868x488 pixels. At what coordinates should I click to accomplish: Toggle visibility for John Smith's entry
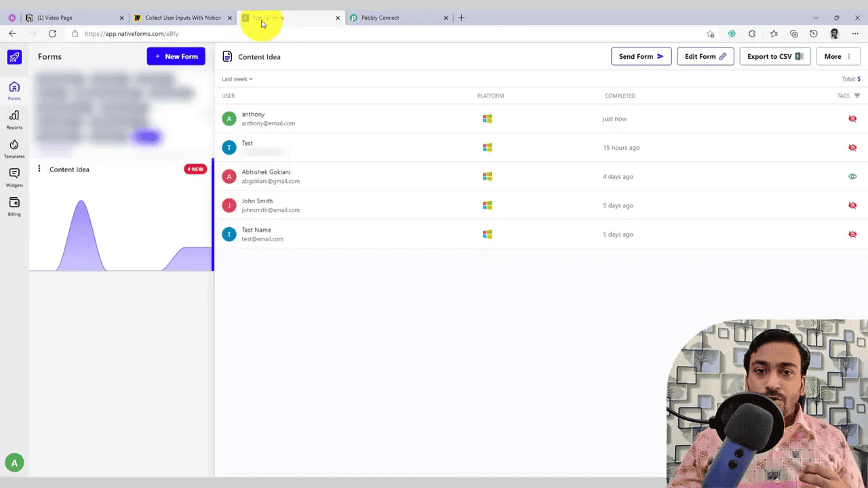coord(852,205)
